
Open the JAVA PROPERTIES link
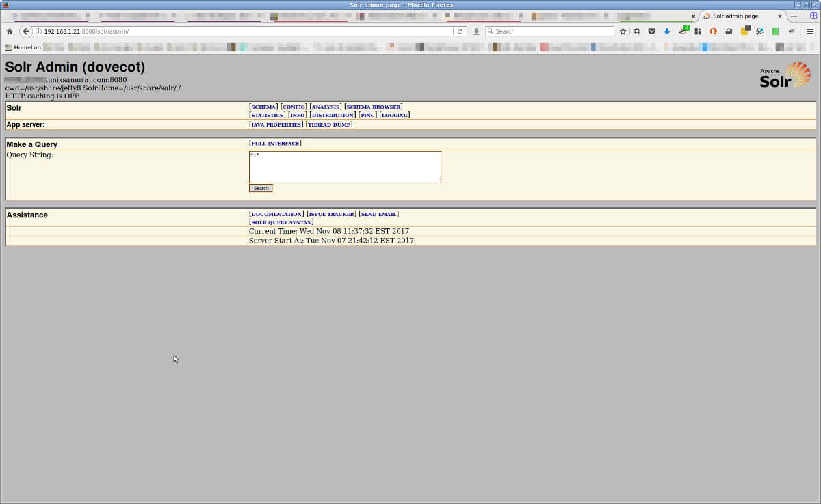pos(276,124)
